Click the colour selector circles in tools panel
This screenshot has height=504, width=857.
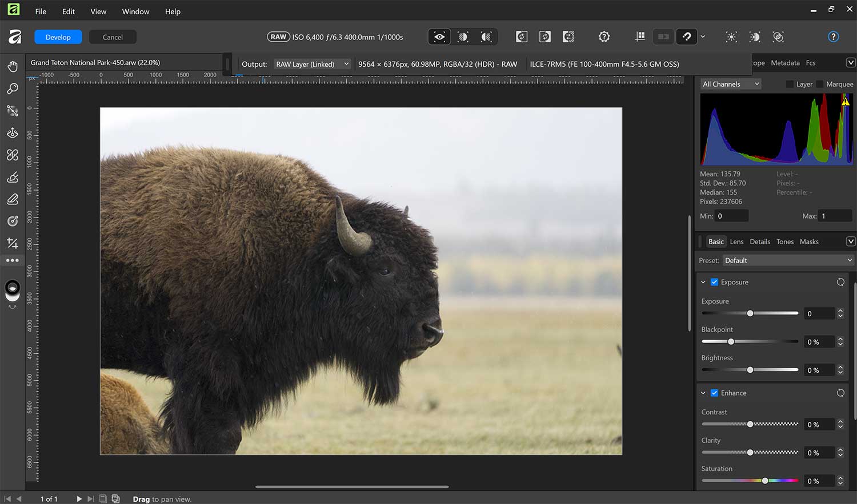tap(13, 290)
